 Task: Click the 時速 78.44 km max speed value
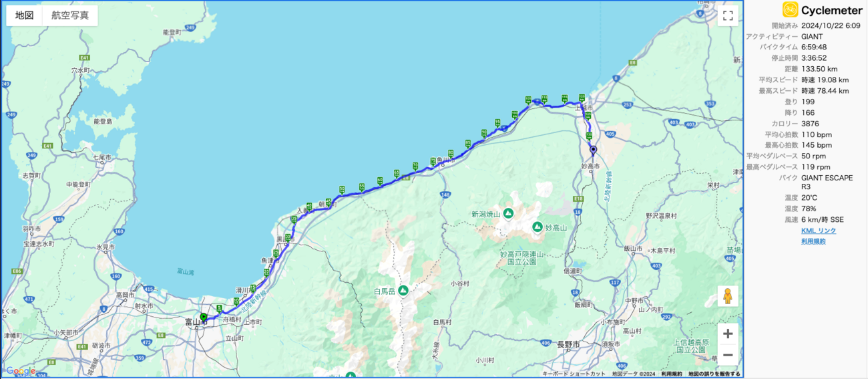pyautogui.click(x=825, y=91)
